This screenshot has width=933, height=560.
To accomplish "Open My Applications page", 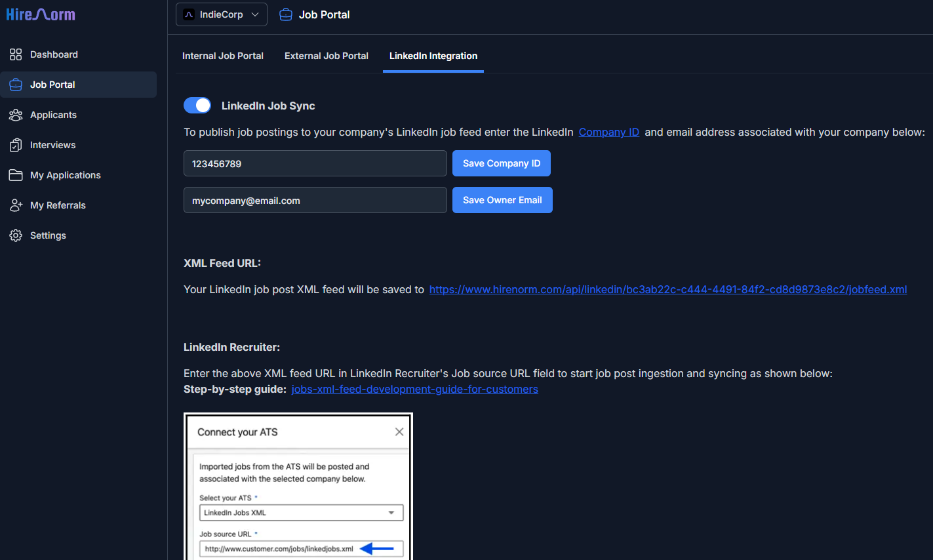I will (79, 175).
